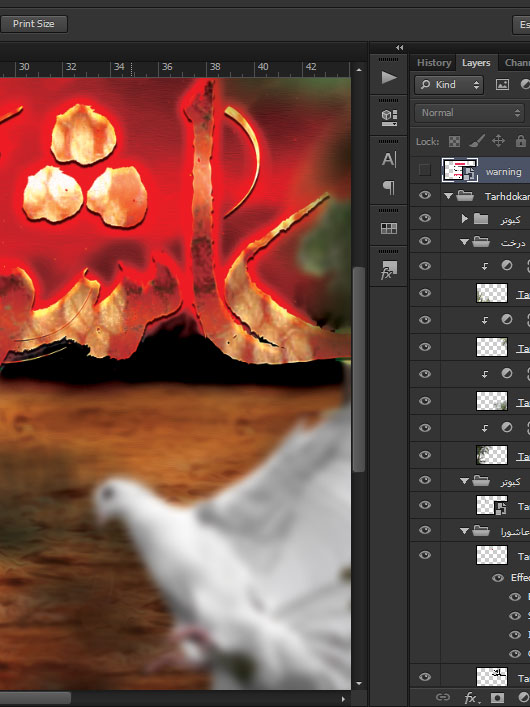The height and width of the screenshot is (707, 530).
Task: Click the search magnifier in the Kind filter
Action: [425, 85]
